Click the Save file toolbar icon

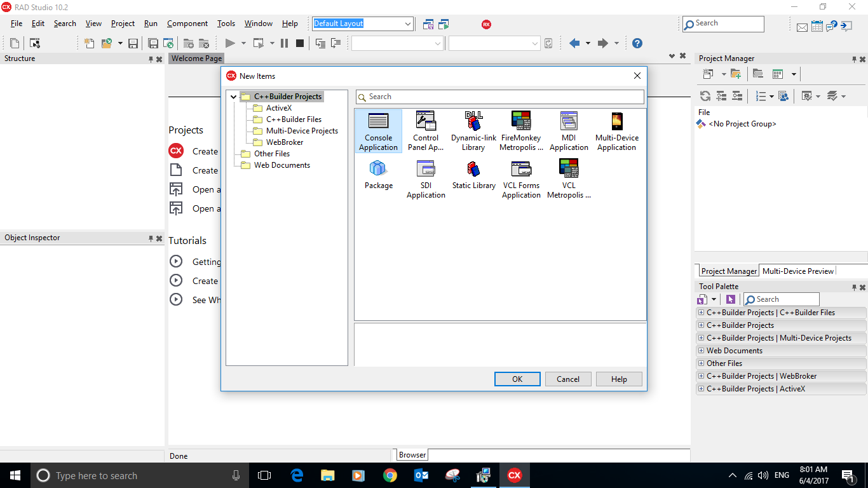click(133, 43)
